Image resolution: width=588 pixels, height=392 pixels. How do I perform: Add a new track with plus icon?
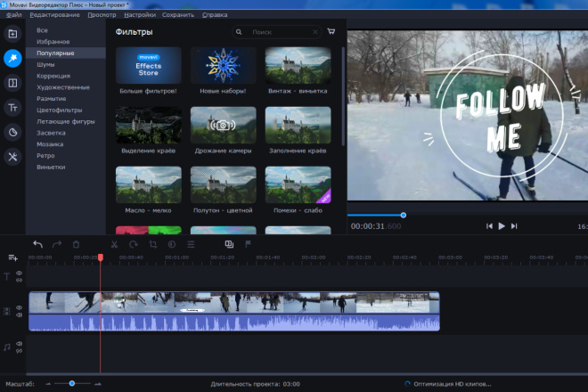click(x=12, y=257)
